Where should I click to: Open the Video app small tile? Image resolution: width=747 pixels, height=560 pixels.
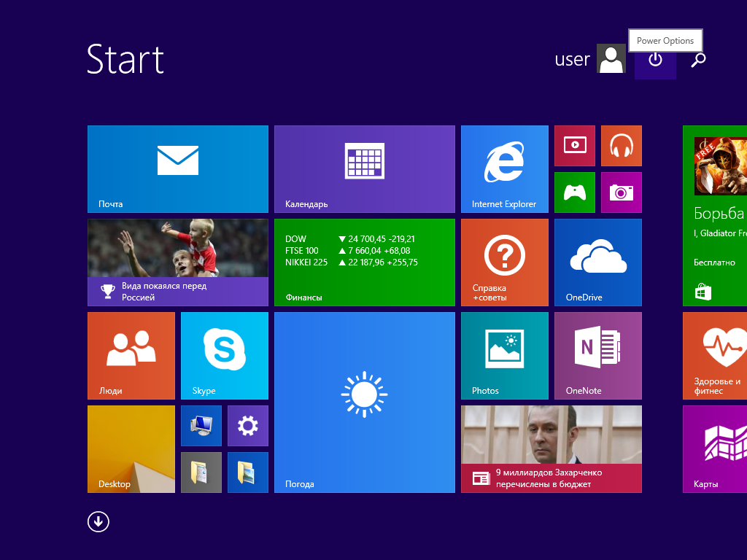coord(575,146)
